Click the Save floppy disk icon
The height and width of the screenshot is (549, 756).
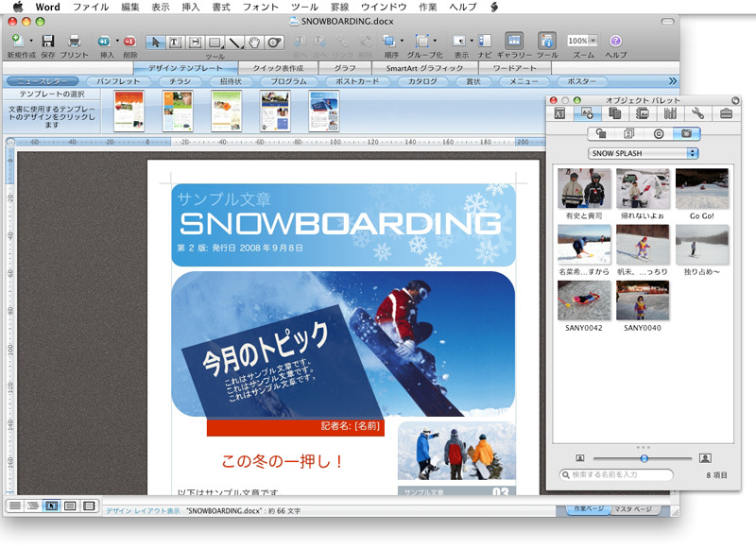click(48, 41)
